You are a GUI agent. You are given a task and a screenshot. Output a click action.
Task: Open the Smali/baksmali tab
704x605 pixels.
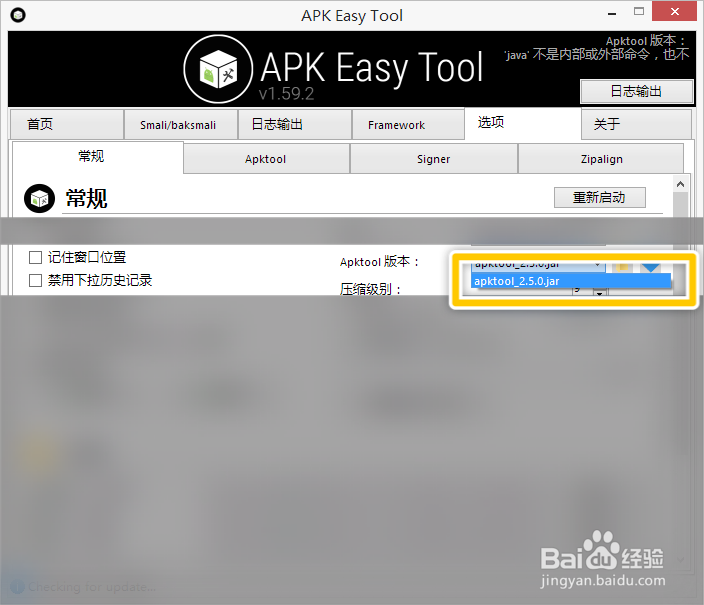180,124
